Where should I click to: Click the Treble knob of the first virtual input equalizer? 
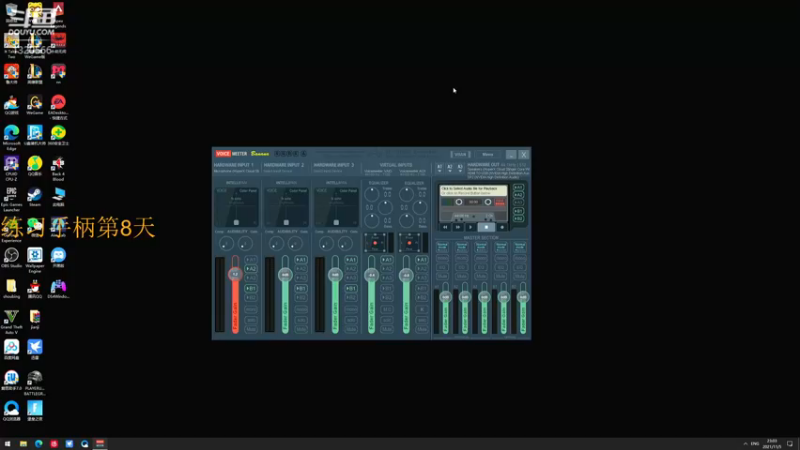pyautogui.click(x=371, y=194)
